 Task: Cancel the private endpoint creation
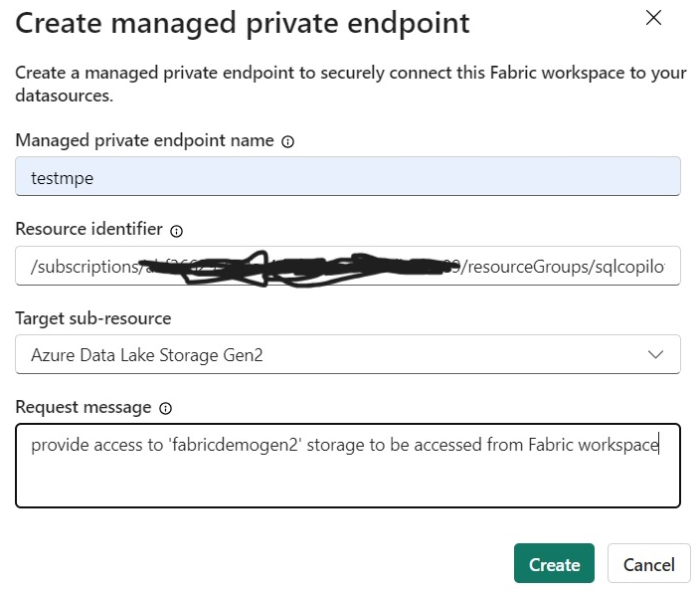648,564
